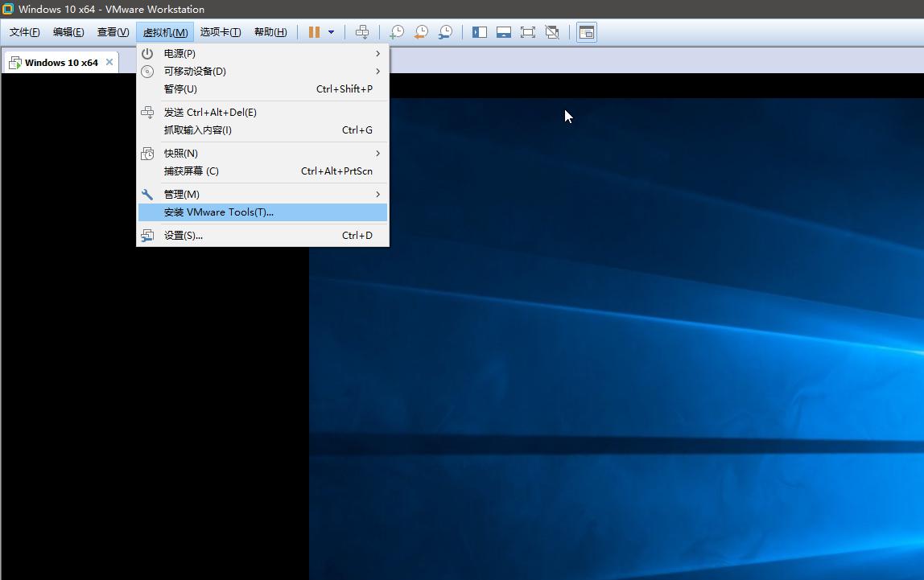The width and height of the screenshot is (924, 580).
Task: Close the Windows 10 x64 tab
Action: pos(109,62)
